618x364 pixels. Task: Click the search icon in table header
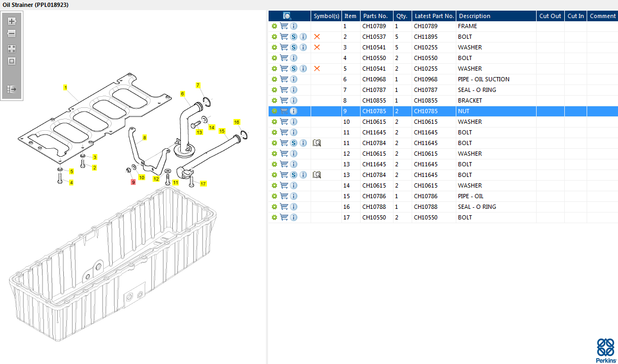(x=287, y=16)
